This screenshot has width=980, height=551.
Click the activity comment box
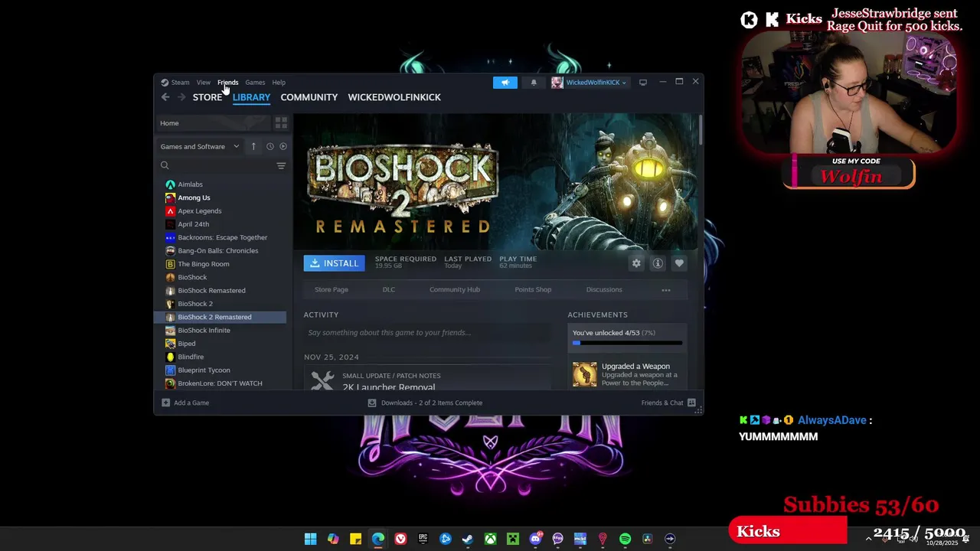(427, 333)
